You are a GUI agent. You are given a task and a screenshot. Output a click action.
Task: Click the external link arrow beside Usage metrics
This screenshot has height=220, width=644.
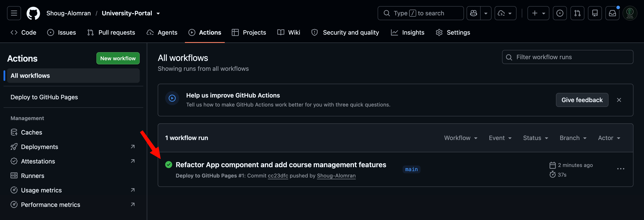(133, 190)
